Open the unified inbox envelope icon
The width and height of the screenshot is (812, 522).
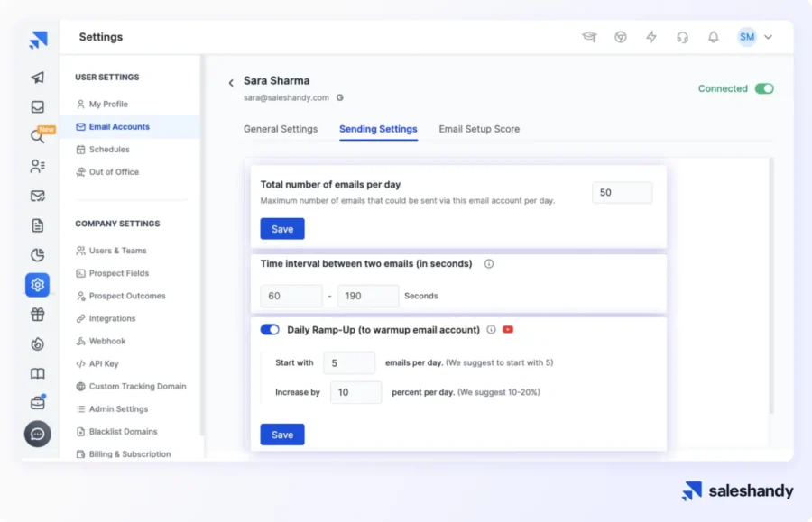[36, 107]
